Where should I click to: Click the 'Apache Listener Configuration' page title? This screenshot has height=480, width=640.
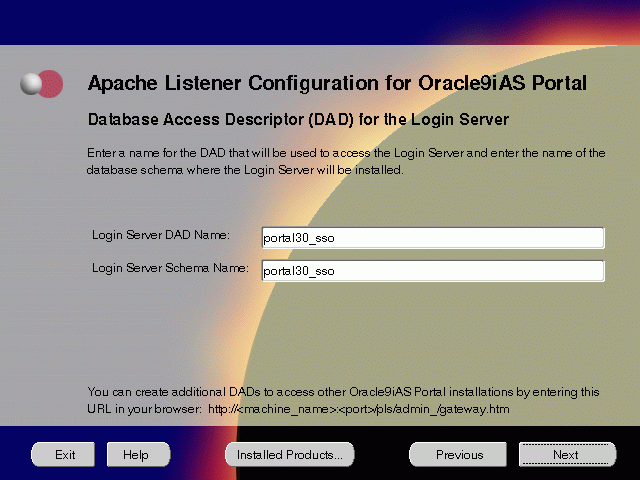click(337, 83)
